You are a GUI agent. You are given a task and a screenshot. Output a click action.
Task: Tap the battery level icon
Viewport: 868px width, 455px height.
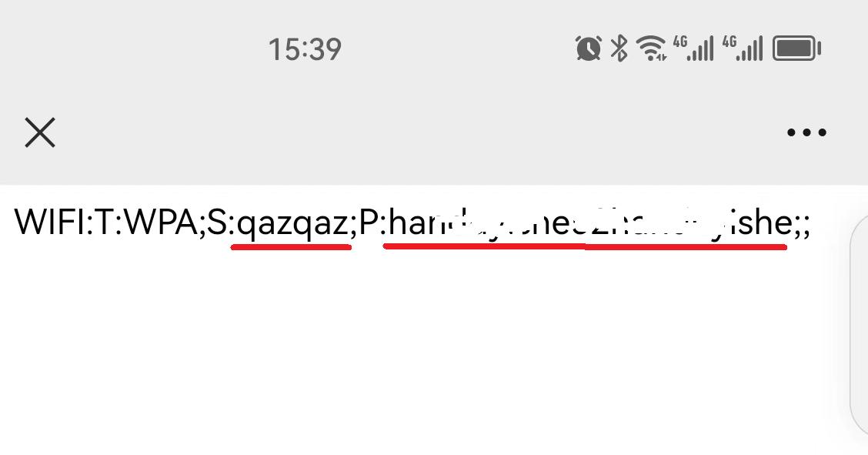click(796, 49)
